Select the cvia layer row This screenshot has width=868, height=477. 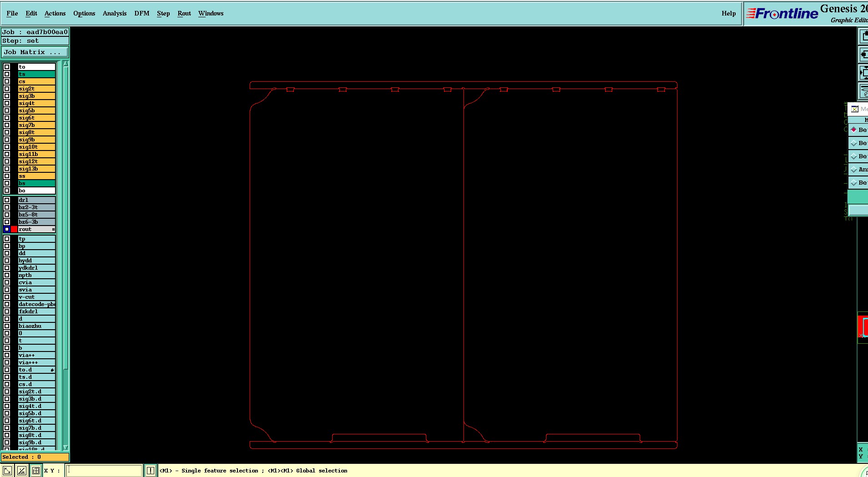click(36, 282)
